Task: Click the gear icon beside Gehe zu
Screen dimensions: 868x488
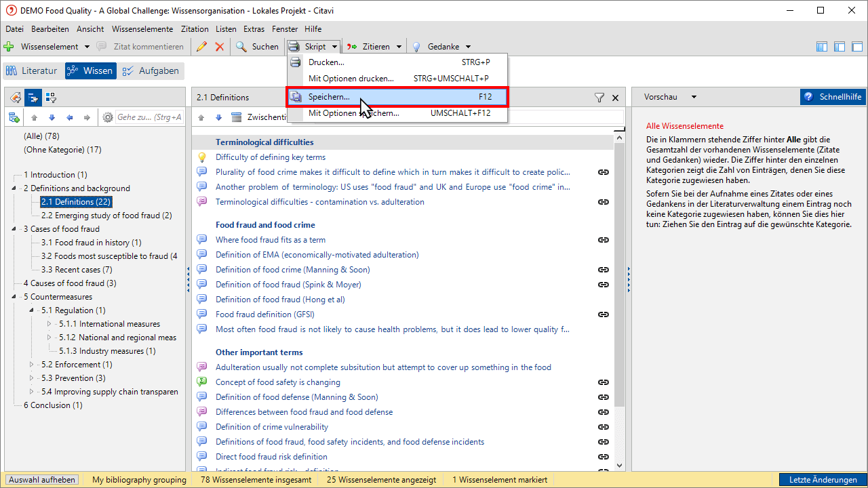Action: (108, 117)
